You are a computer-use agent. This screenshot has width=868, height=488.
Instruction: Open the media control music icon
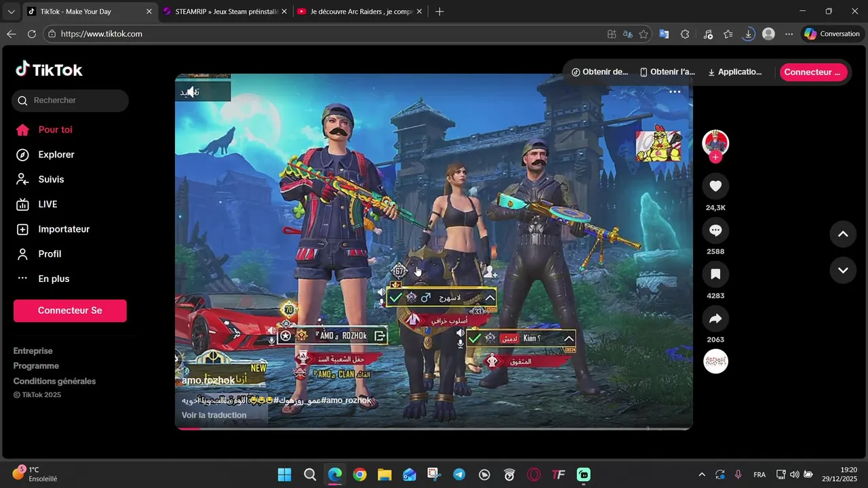pyautogui.click(x=707, y=34)
